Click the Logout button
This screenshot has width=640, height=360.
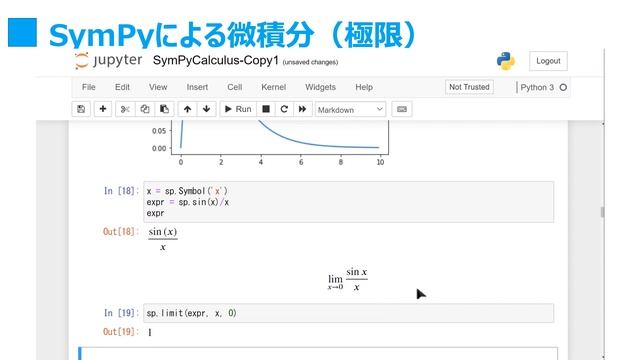548,61
